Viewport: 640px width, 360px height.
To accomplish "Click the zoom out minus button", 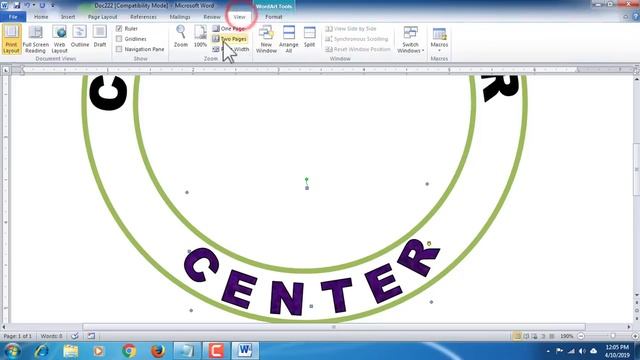I will [x=580, y=336].
